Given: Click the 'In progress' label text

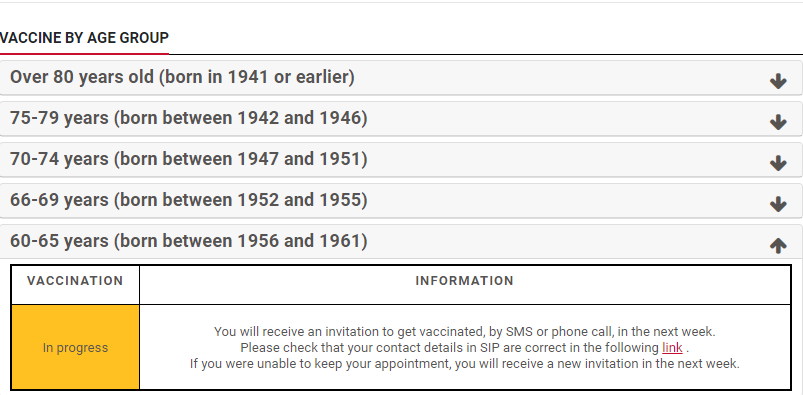Looking at the screenshot, I should pos(75,348).
